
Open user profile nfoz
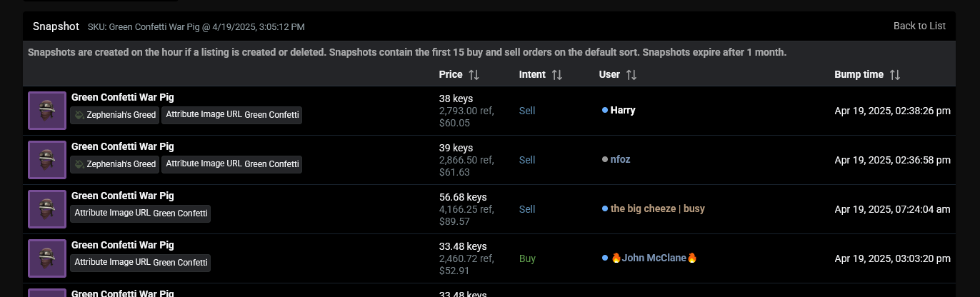click(620, 160)
